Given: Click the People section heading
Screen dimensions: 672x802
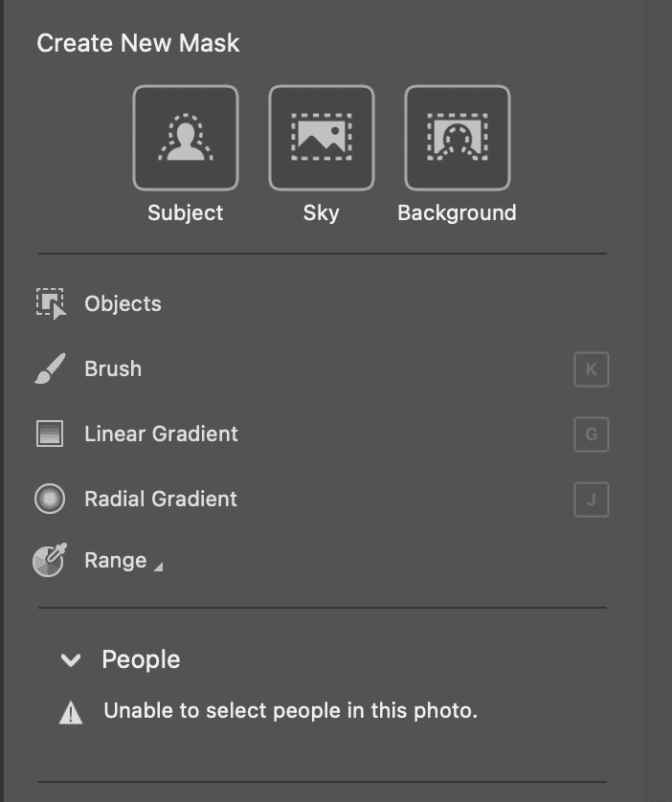Looking at the screenshot, I should (x=140, y=659).
